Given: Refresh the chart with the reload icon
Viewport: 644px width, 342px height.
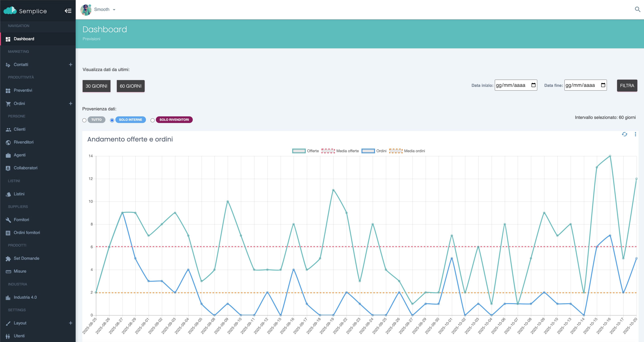Looking at the screenshot, I should point(624,134).
